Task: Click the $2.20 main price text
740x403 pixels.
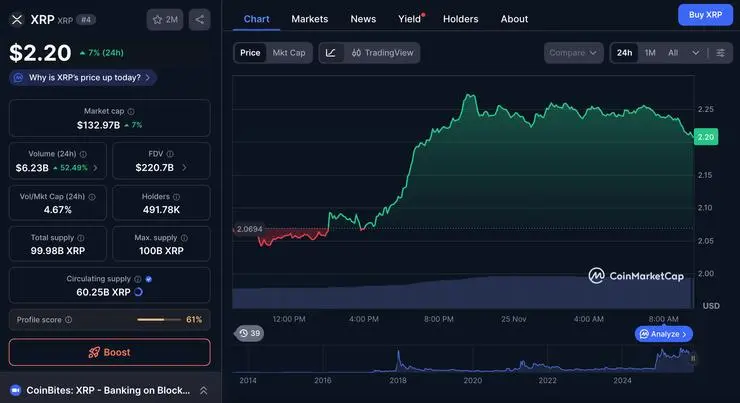Action: 40,52
